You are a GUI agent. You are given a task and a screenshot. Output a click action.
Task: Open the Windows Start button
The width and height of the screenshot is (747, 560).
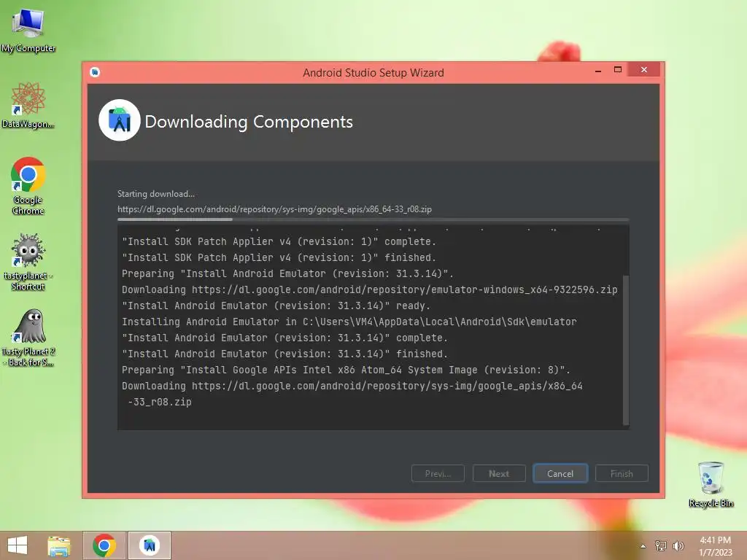tap(18, 545)
